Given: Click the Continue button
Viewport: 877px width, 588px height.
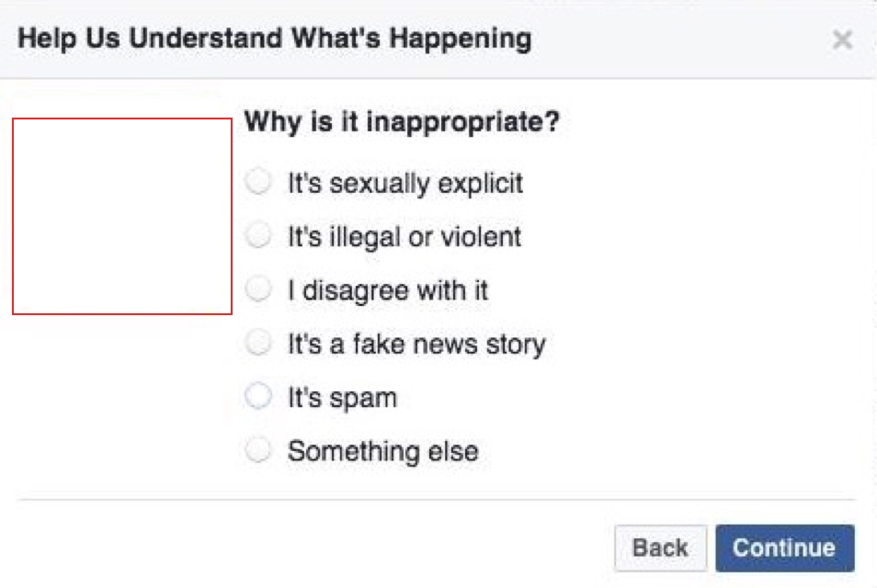Looking at the screenshot, I should [x=785, y=548].
